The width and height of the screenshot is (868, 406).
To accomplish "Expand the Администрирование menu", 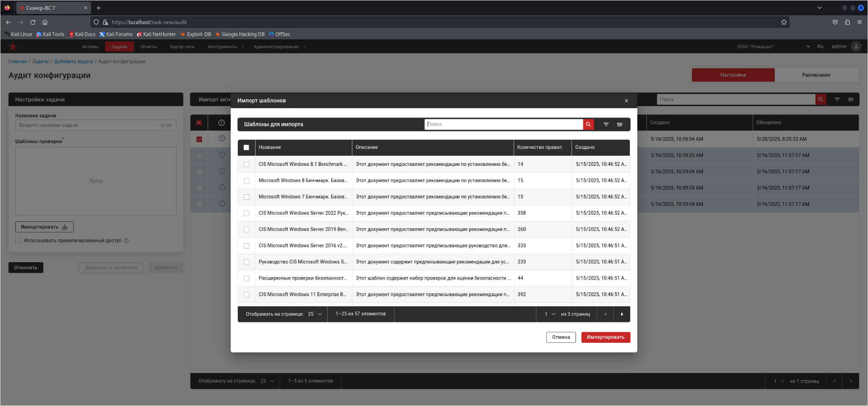I will tap(280, 47).
